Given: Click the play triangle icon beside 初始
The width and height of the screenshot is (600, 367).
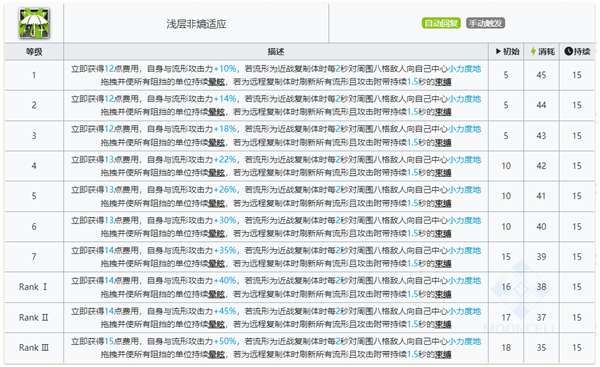Looking at the screenshot, I should [x=498, y=51].
